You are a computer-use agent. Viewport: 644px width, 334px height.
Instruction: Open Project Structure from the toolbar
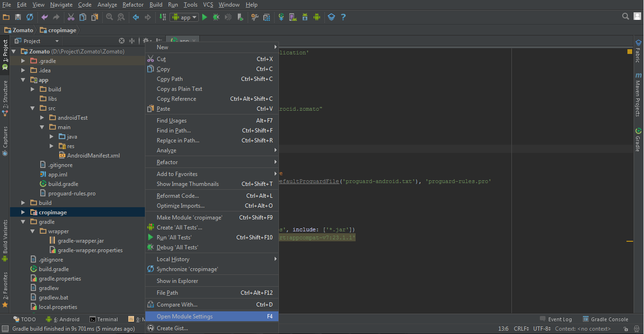click(x=255, y=17)
